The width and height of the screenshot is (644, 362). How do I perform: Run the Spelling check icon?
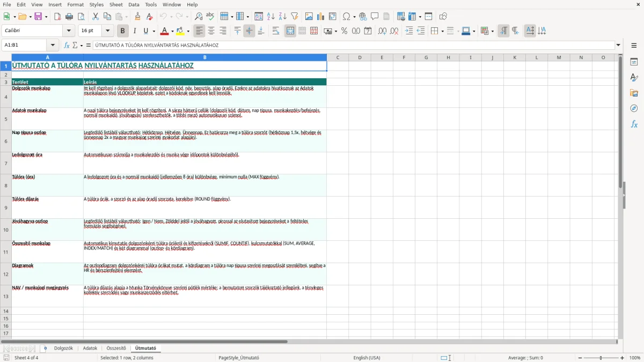[210, 17]
